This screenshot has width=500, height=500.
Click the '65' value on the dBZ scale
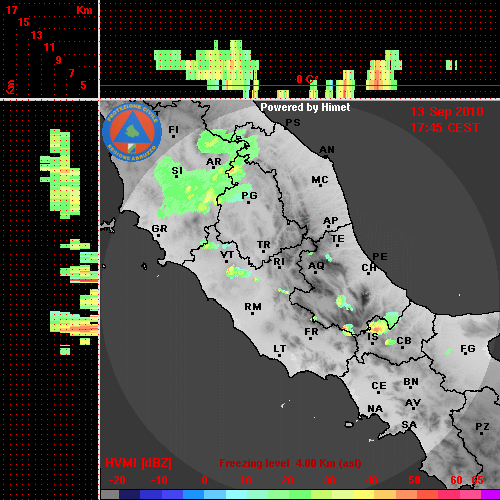tap(477, 480)
